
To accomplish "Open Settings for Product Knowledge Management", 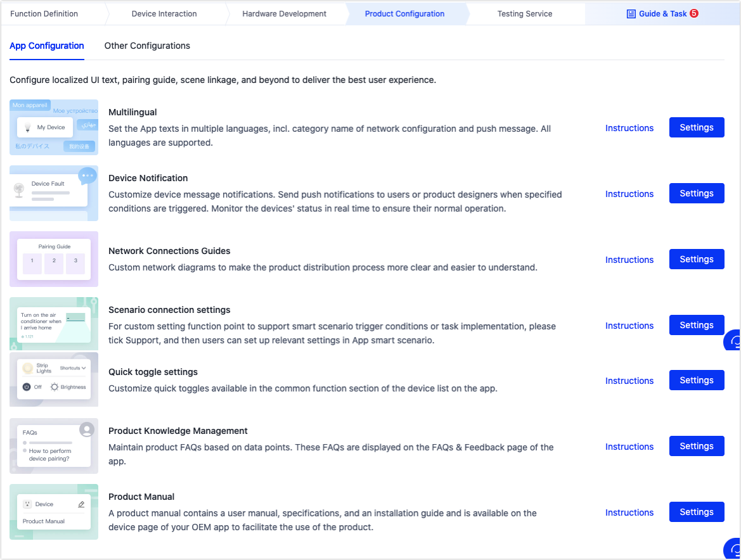I will 697,446.
